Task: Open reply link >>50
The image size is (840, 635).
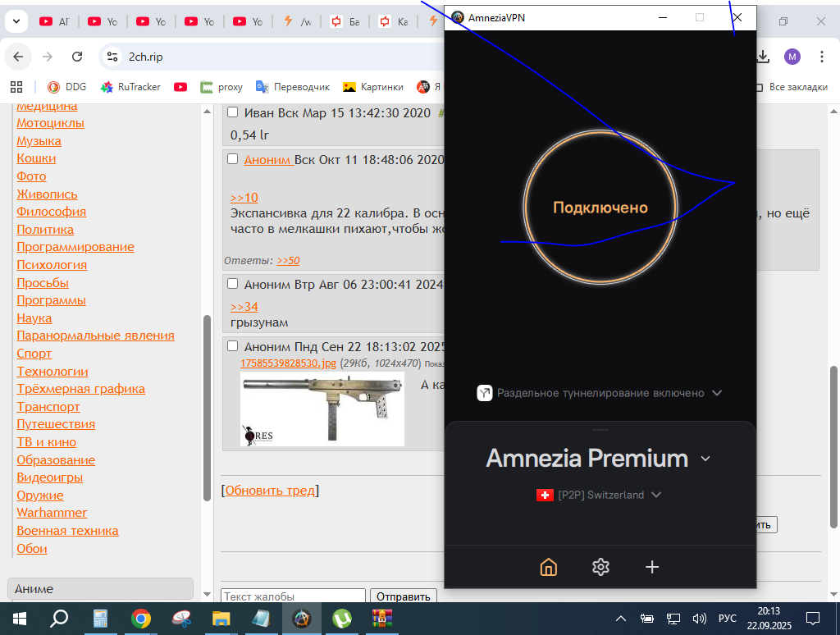Action: click(x=288, y=261)
